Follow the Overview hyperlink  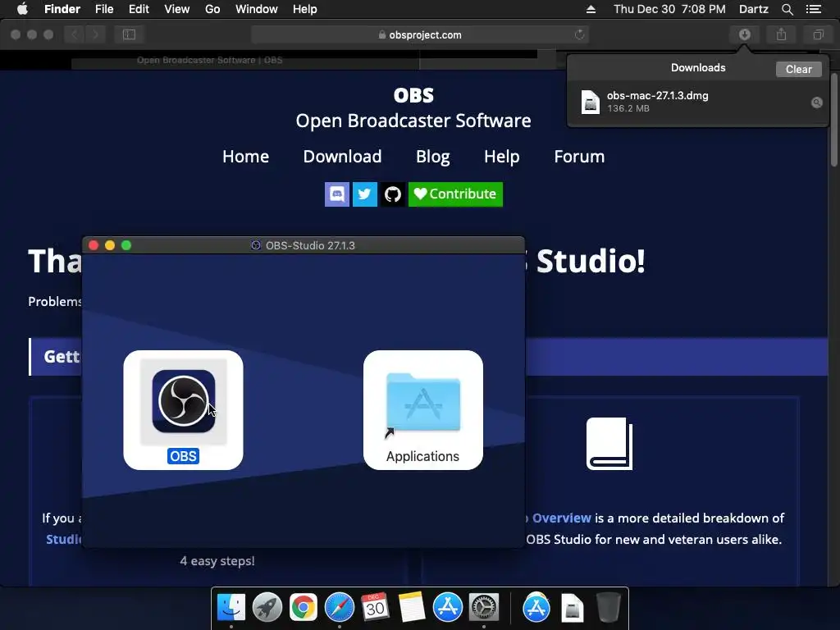click(561, 518)
